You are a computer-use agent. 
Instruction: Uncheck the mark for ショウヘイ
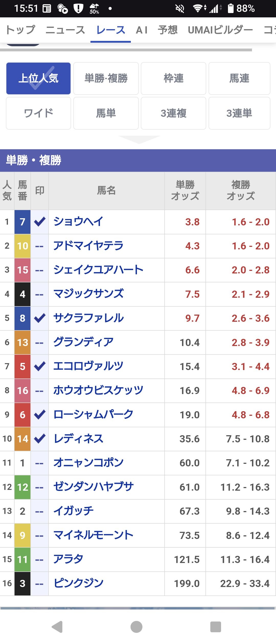tap(40, 222)
